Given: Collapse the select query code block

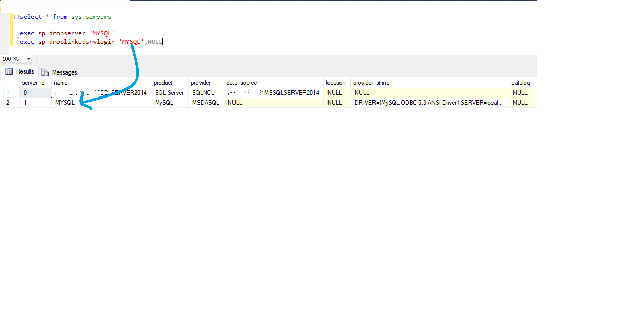Looking at the screenshot, I should click(16, 17).
